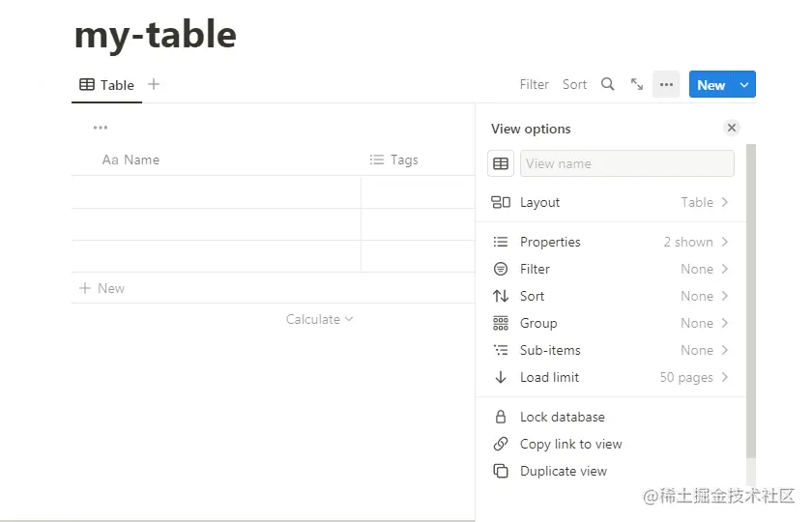Open the three-dot view options menu
812x522 pixels.
(666, 84)
